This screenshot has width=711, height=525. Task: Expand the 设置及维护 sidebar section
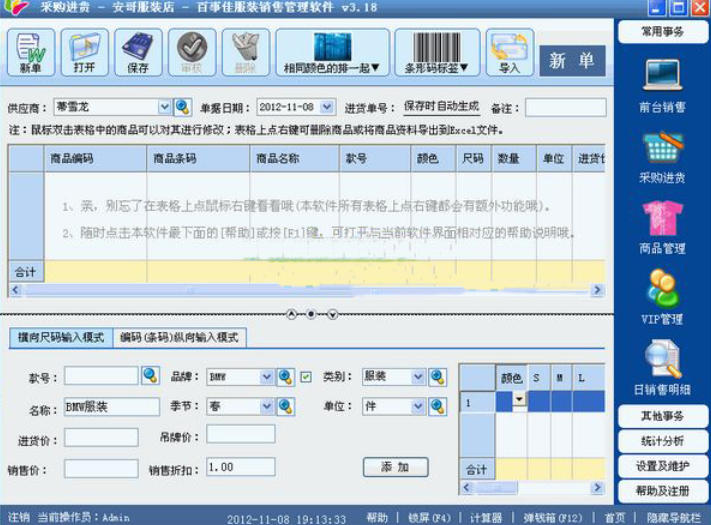[x=662, y=466]
